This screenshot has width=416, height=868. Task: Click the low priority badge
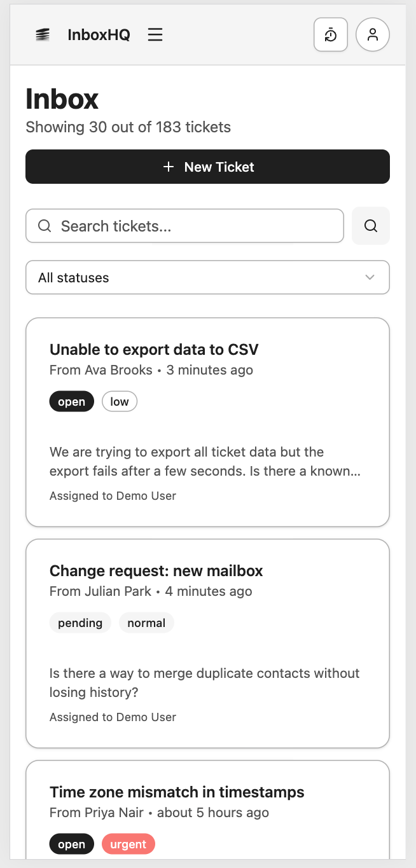[120, 401]
